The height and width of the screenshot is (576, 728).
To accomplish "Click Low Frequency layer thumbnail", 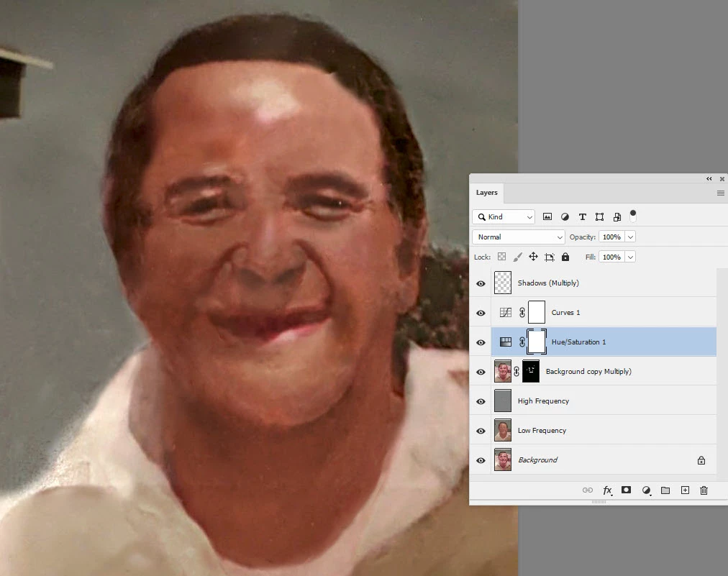I will (x=503, y=430).
